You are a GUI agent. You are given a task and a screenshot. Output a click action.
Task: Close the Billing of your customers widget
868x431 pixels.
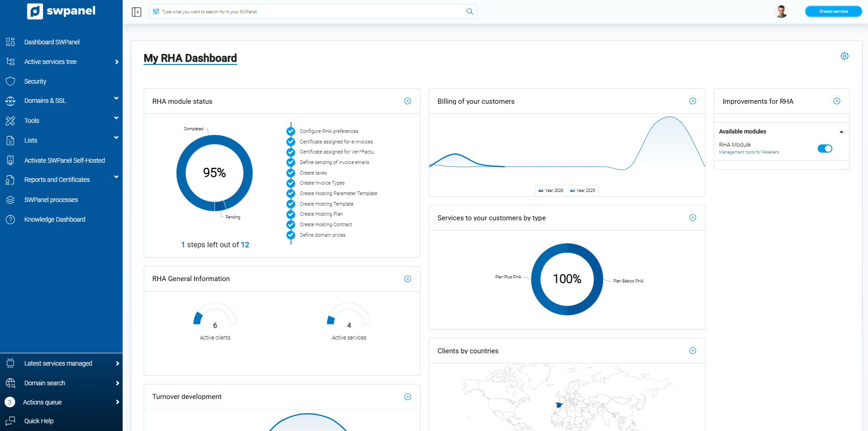point(692,101)
